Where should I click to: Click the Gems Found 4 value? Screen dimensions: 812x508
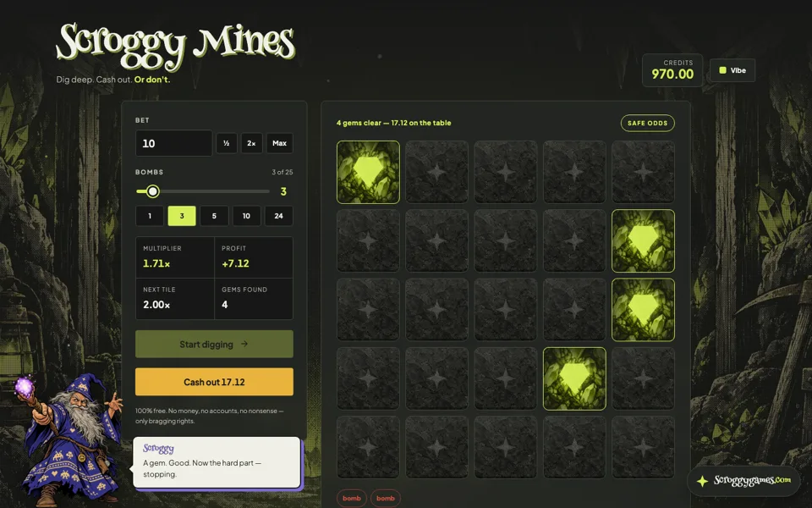(x=225, y=305)
